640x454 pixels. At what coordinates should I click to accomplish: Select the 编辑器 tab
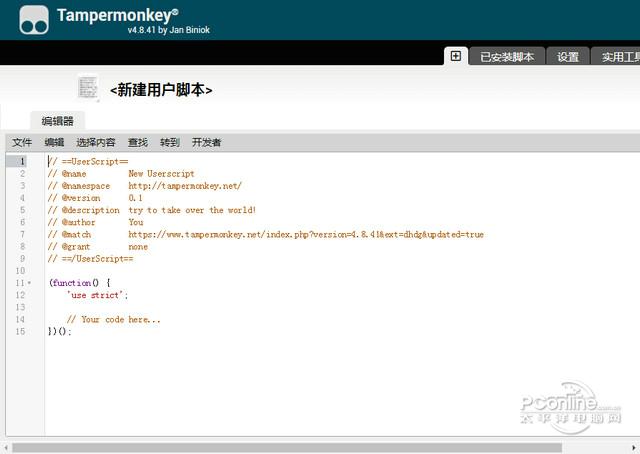[58, 120]
